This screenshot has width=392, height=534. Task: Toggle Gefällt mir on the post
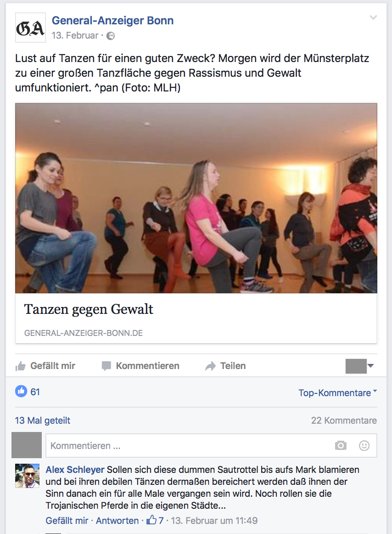point(45,366)
